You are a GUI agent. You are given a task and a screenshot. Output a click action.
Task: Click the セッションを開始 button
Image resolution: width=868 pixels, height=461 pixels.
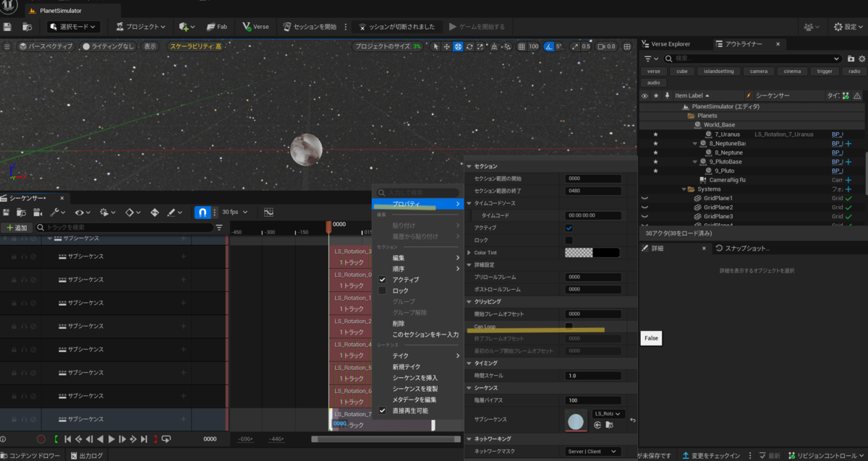310,27
